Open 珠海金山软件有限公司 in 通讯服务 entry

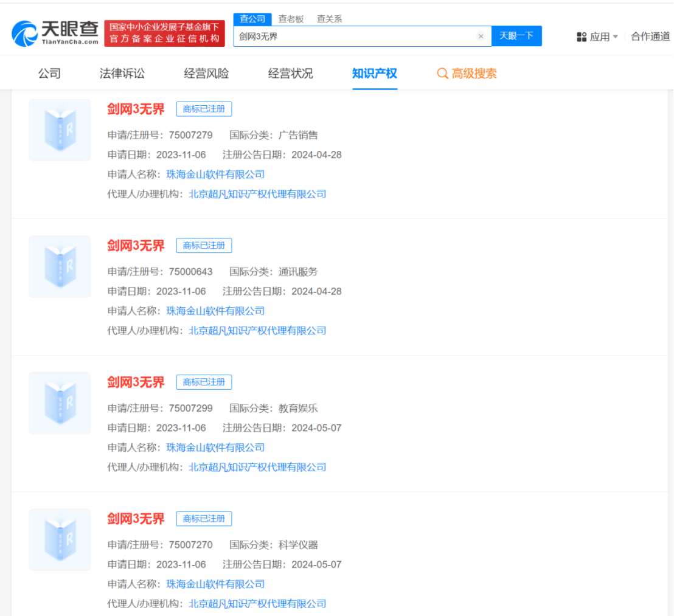[215, 311]
